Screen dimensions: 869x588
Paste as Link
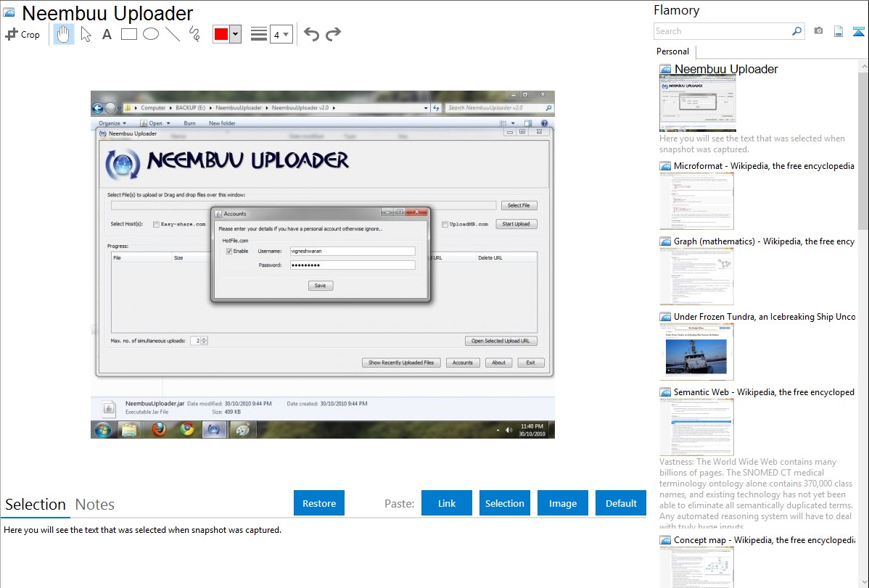coord(447,503)
